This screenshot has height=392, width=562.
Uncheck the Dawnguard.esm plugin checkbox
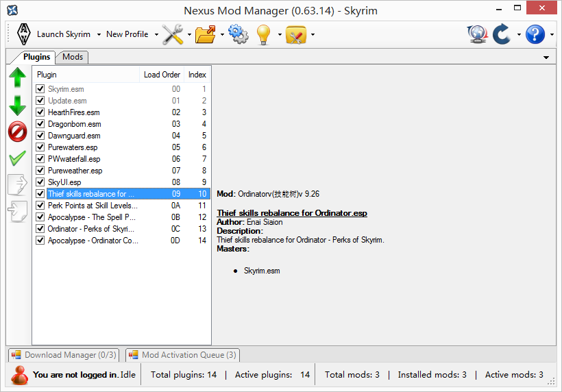click(40, 136)
